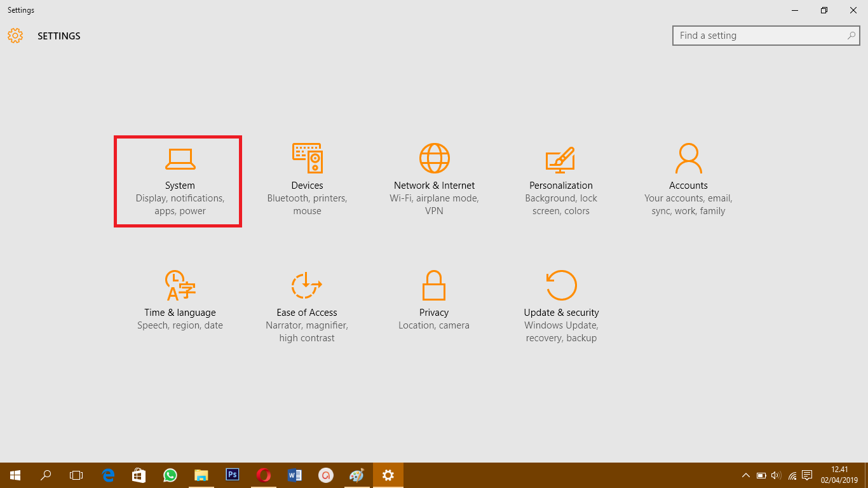
Task: Click the Settings gear logo in the header
Action: [x=15, y=36]
